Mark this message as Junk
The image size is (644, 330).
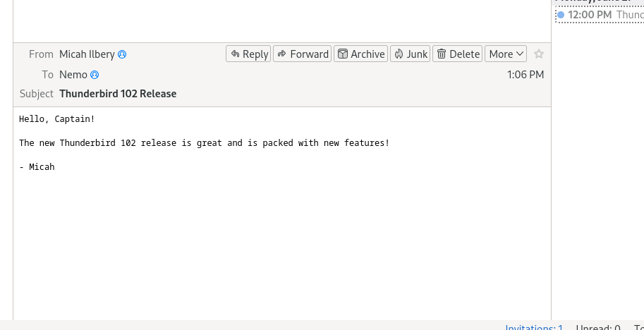(x=410, y=54)
